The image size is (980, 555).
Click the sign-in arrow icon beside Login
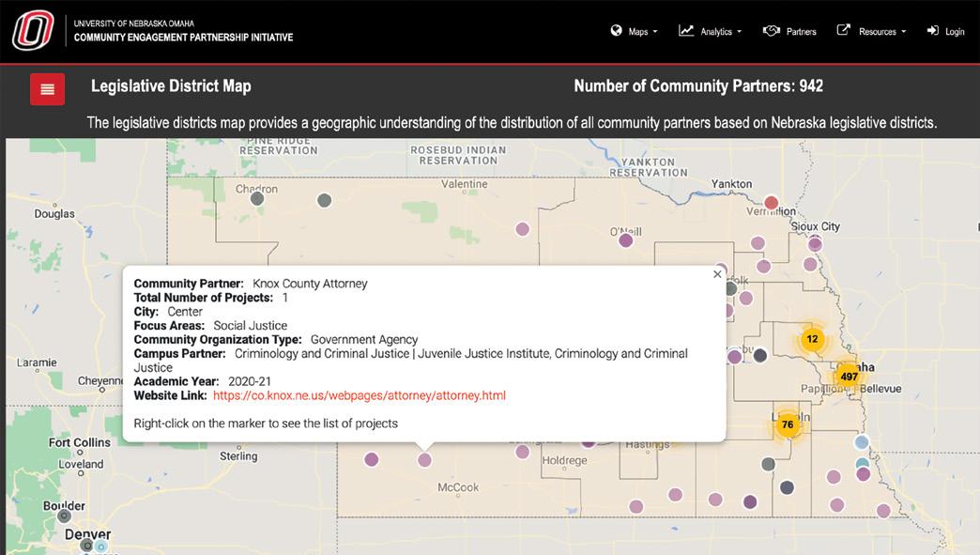(x=932, y=31)
